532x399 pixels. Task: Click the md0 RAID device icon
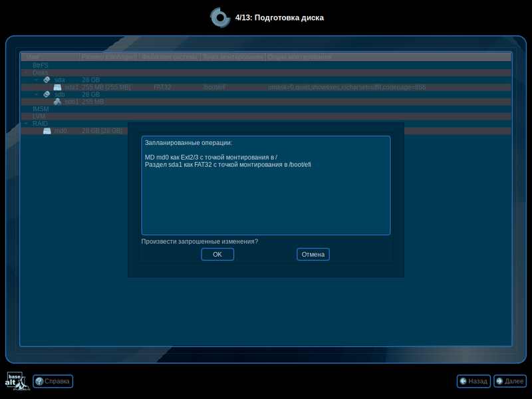click(47, 131)
